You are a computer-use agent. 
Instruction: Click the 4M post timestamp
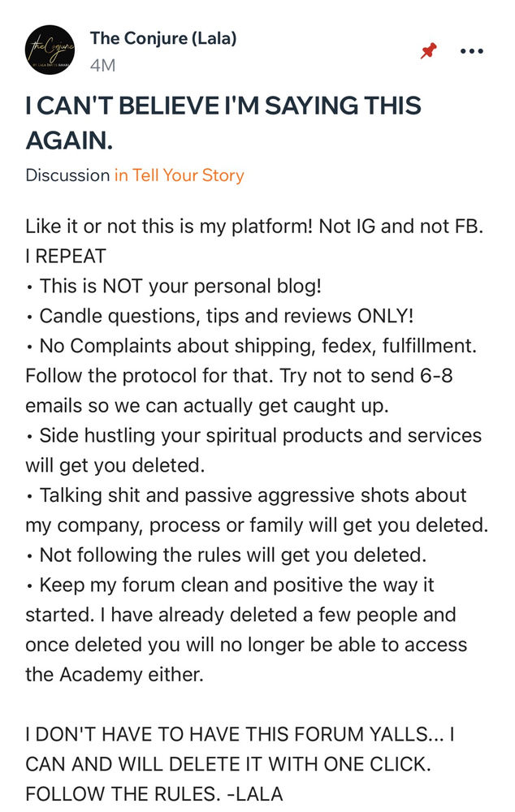click(102, 66)
